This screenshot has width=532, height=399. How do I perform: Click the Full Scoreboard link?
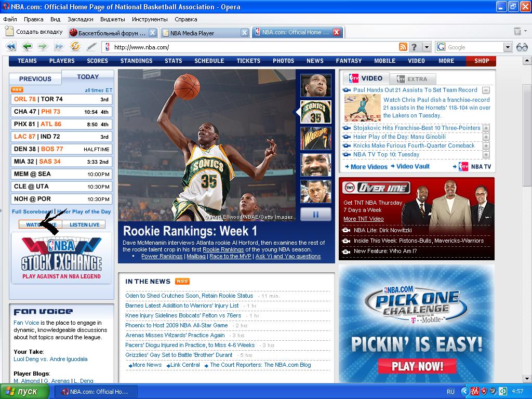pos(32,211)
